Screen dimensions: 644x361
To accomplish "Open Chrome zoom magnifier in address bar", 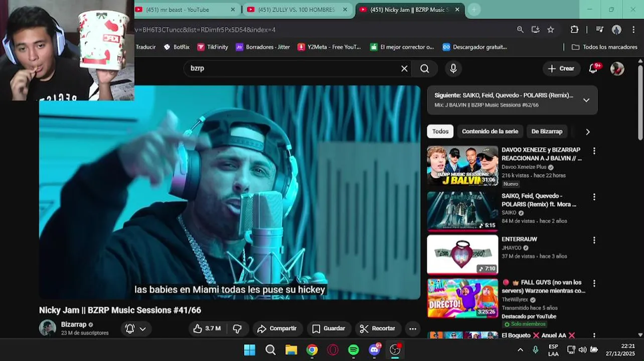I will coord(520,30).
